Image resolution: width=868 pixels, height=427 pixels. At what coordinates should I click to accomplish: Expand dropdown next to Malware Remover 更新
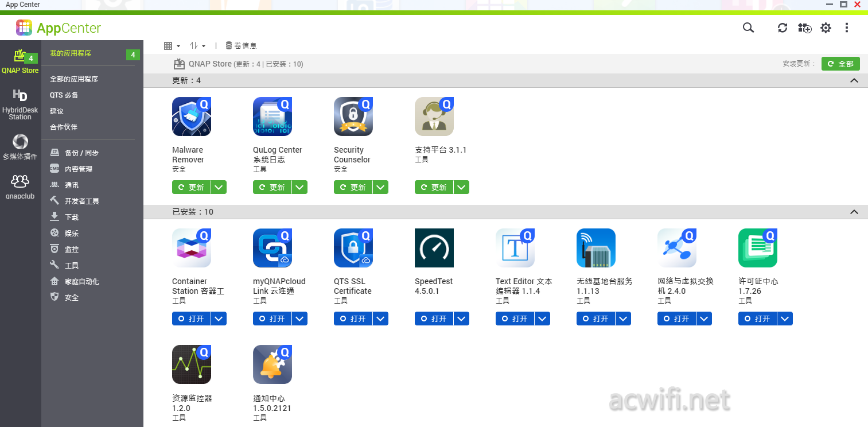tap(219, 187)
